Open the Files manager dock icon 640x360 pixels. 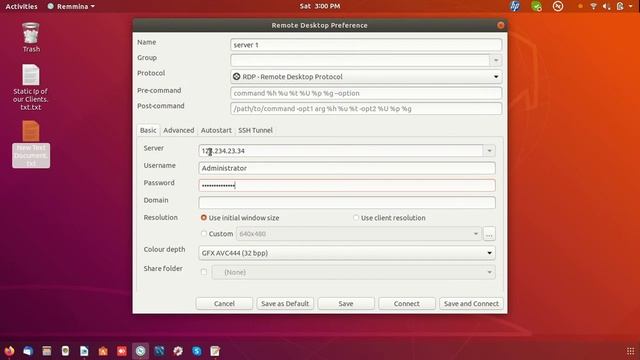click(47, 351)
